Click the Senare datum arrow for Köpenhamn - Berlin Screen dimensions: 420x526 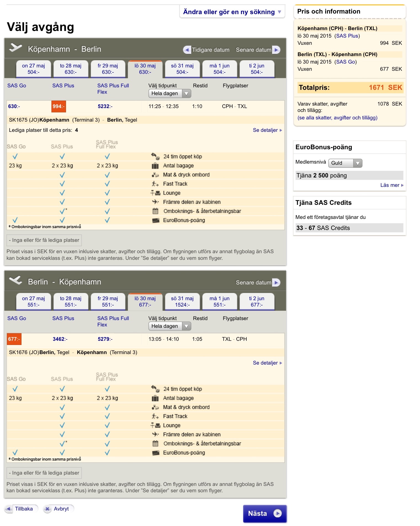276,50
